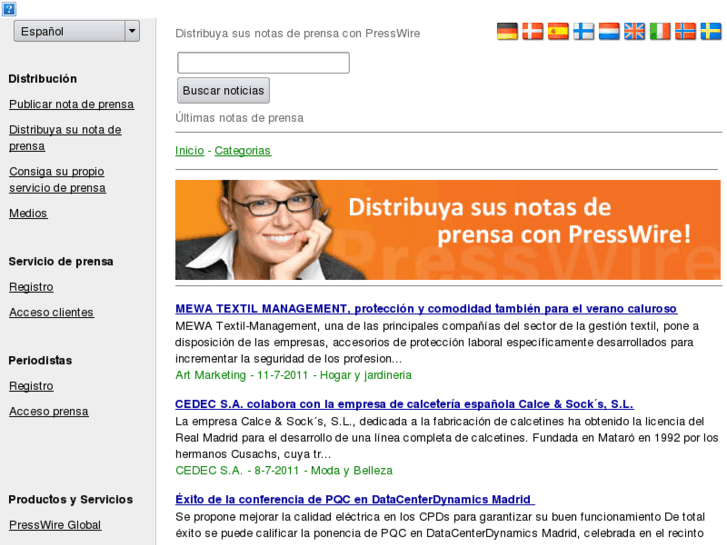Select the Spanish flag language icon
Image resolution: width=727 pixels, height=545 pixels.
[x=558, y=32]
